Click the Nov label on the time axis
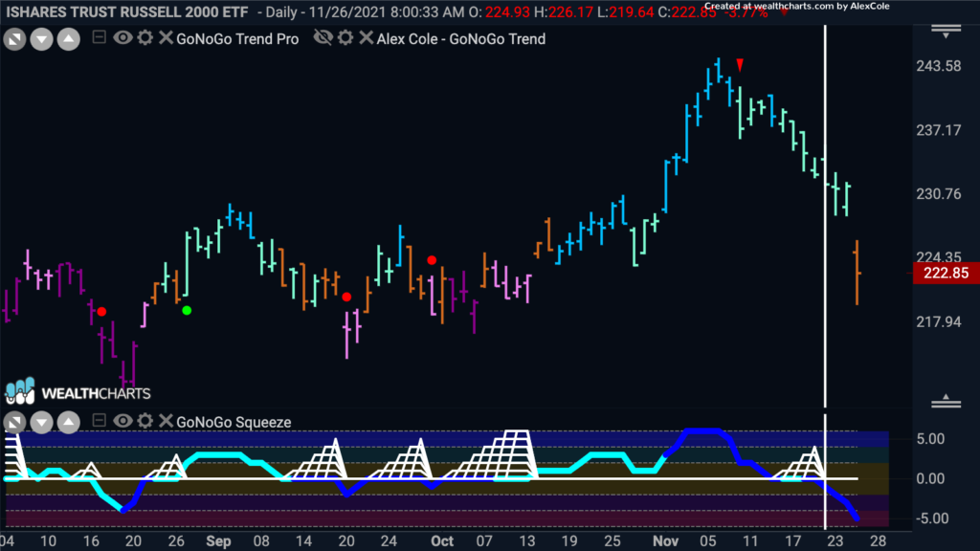980x551 pixels. coord(666,541)
